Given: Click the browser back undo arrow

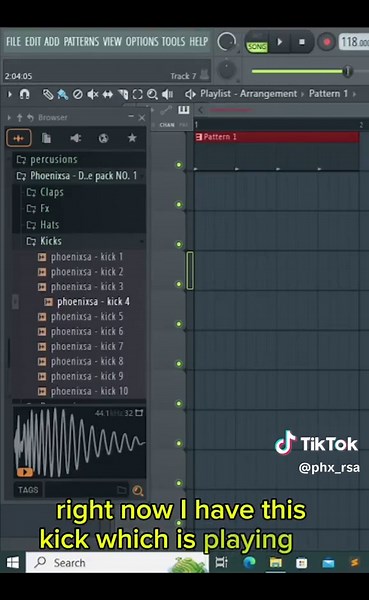Looking at the screenshot, I should [x=30, y=117].
